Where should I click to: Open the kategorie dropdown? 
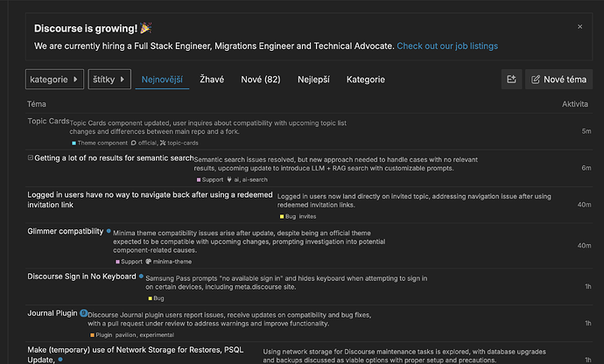(x=54, y=80)
